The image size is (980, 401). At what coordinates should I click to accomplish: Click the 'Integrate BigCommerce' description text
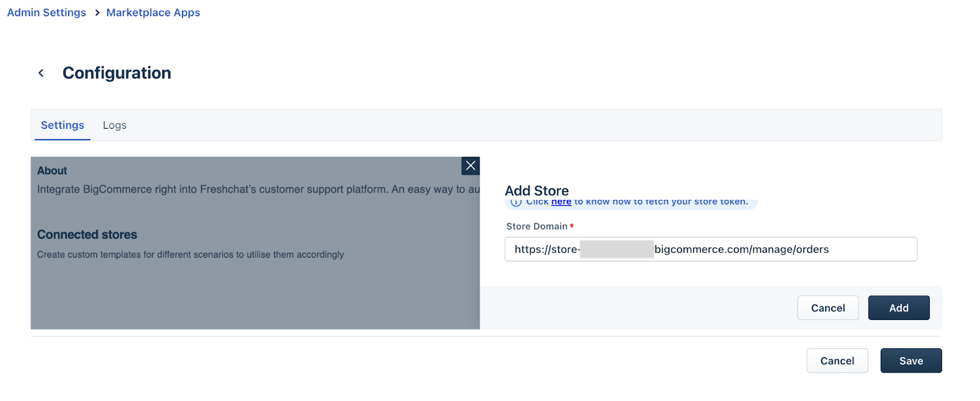(x=258, y=189)
